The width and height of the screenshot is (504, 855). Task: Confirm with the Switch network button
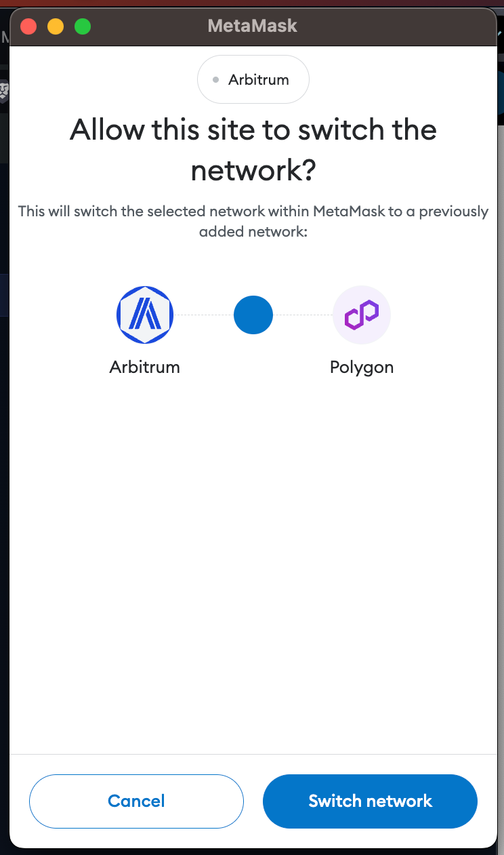[x=370, y=801]
